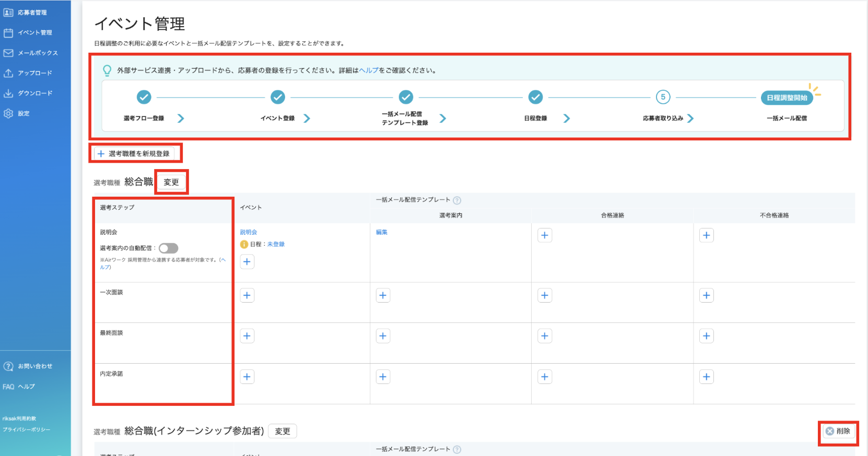Open 応募者管理 in the sidebar

[25, 12]
